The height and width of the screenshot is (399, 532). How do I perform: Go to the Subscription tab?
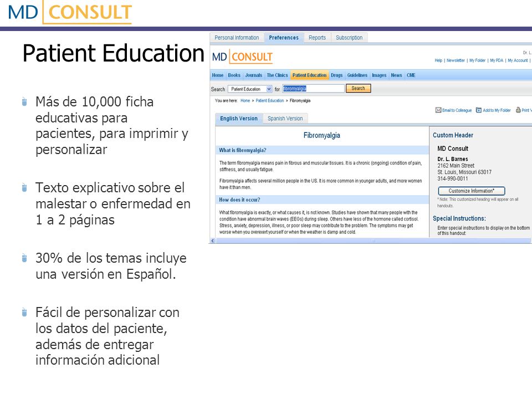(349, 38)
